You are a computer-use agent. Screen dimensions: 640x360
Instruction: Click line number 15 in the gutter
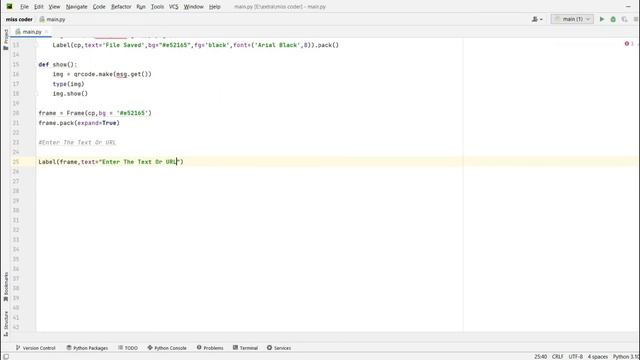coord(16,64)
